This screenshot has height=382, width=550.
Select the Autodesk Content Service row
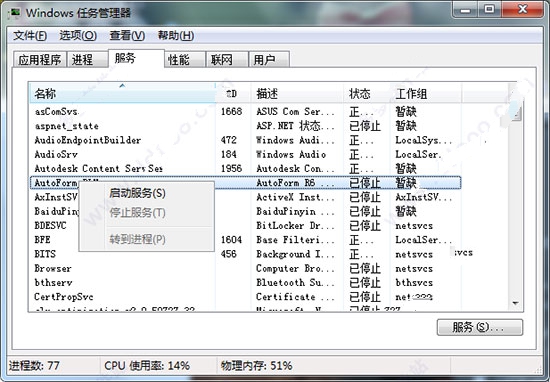coord(245,169)
